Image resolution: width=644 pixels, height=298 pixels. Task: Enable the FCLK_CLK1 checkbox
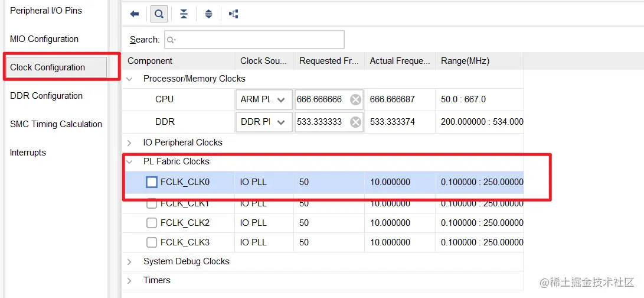[x=152, y=203]
